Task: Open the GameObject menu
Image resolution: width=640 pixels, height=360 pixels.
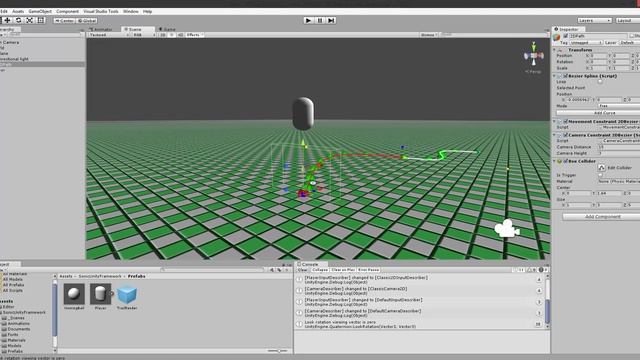Action: [x=40, y=11]
